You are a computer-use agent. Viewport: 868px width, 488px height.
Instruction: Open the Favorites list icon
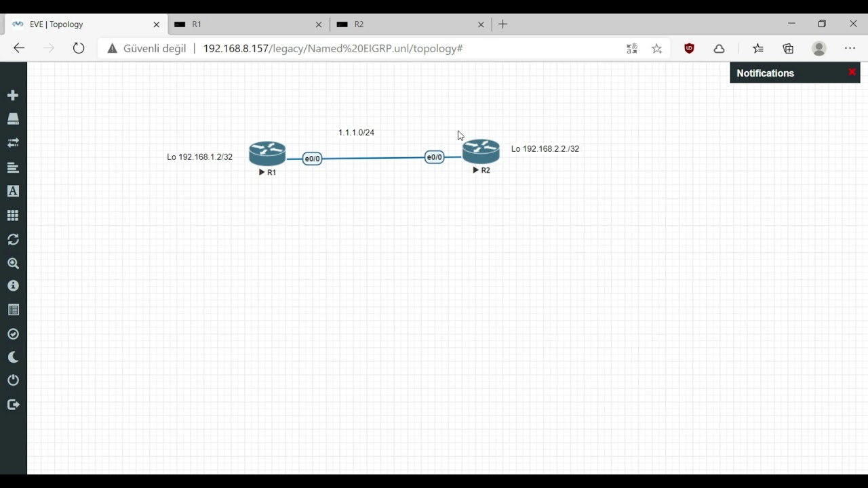757,49
